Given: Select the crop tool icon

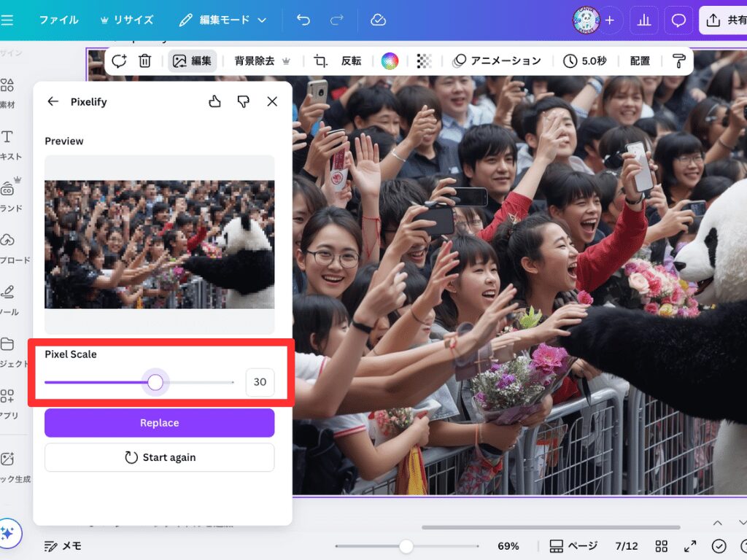Looking at the screenshot, I should [x=320, y=61].
